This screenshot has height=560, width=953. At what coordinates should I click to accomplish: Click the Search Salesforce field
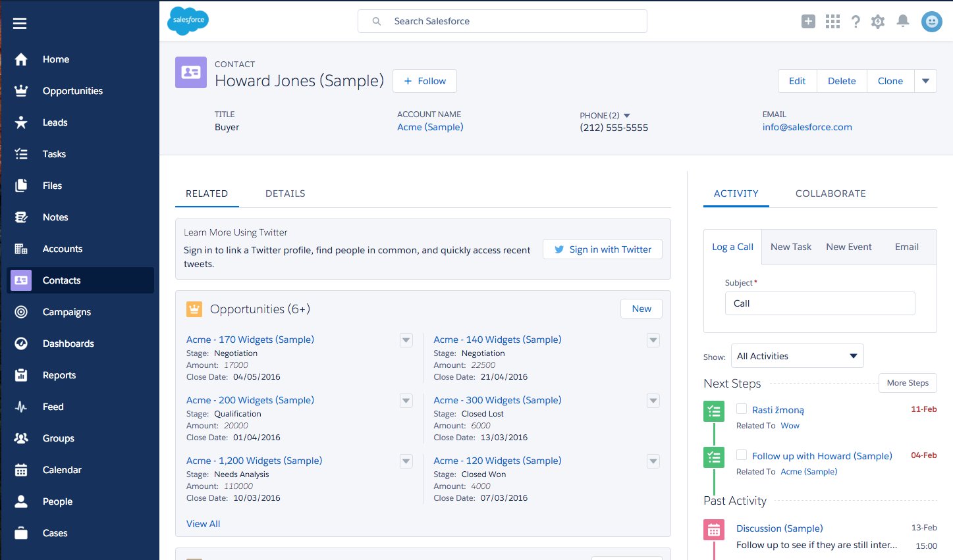(x=503, y=21)
